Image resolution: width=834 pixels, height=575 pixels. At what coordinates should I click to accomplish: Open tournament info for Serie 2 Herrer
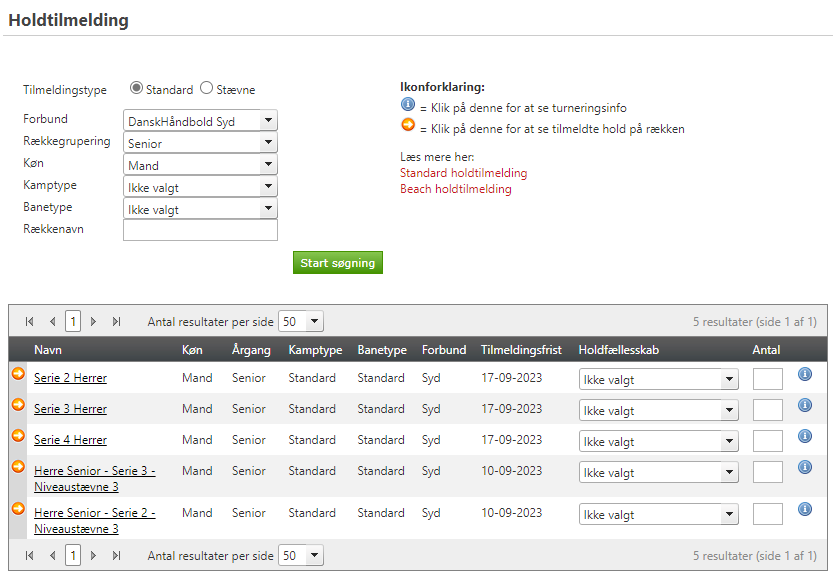click(x=805, y=374)
